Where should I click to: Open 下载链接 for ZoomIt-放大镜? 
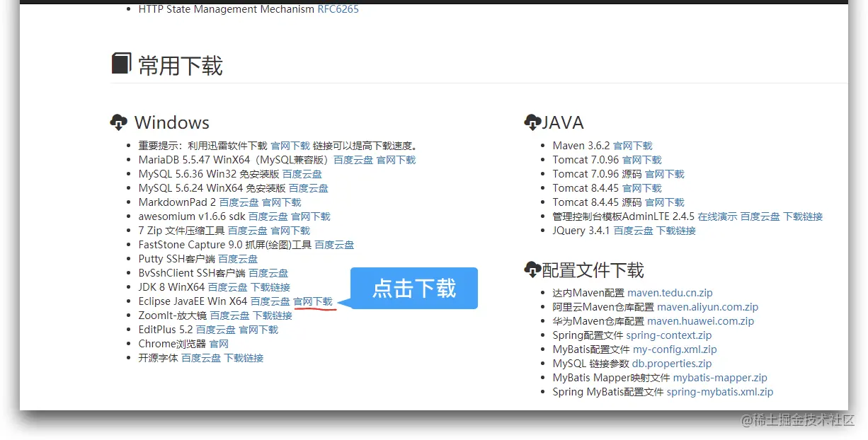273,315
